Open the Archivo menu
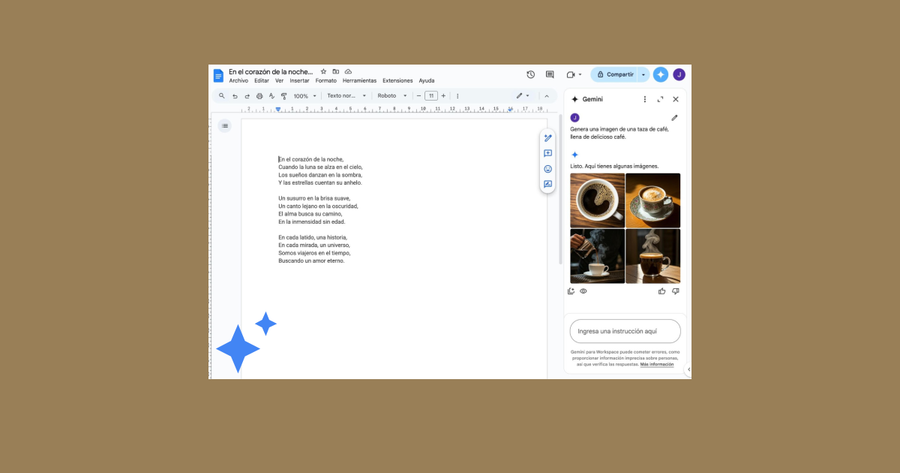This screenshot has width=900, height=473. (x=238, y=81)
